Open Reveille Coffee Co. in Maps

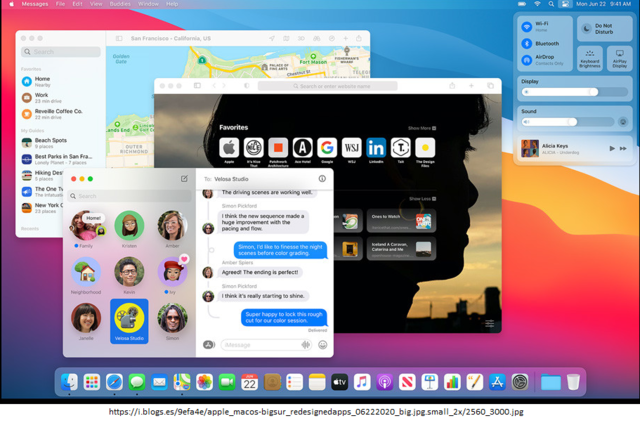pos(61,114)
